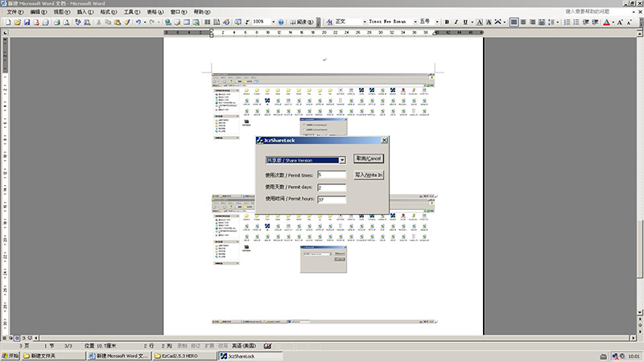
Task: Click the New blank document icon
Action: point(7,22)
